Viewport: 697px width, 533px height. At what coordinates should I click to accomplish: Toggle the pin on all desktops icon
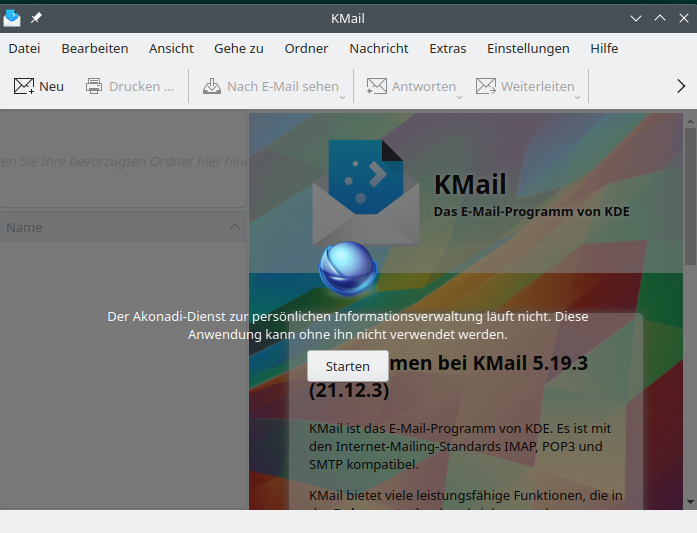[36, 18]
